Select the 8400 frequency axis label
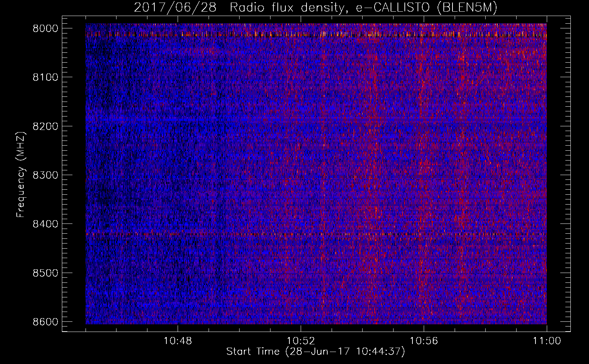The width and height of the screenshot is (589, 364). click(x=45, y=224)
